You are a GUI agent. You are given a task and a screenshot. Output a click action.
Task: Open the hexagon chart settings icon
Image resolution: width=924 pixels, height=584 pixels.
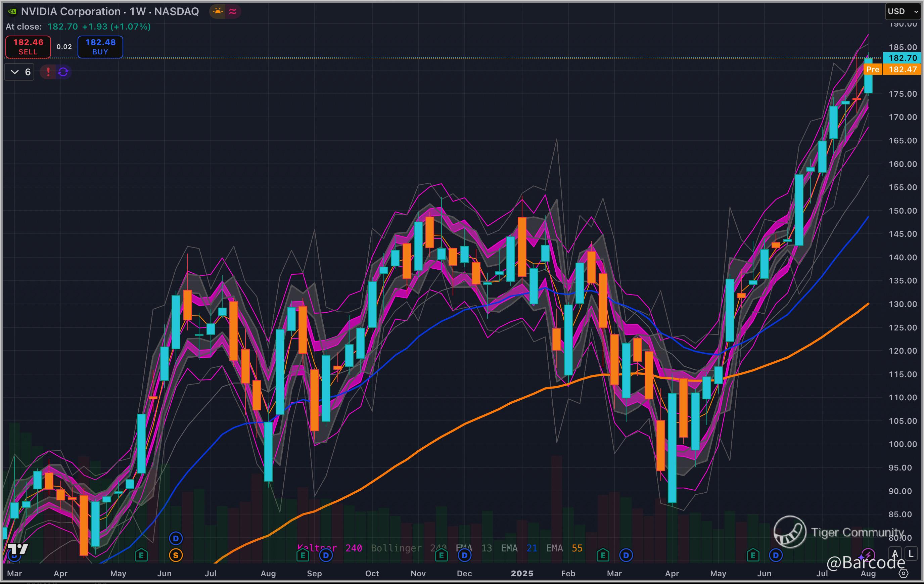(903, 573)
